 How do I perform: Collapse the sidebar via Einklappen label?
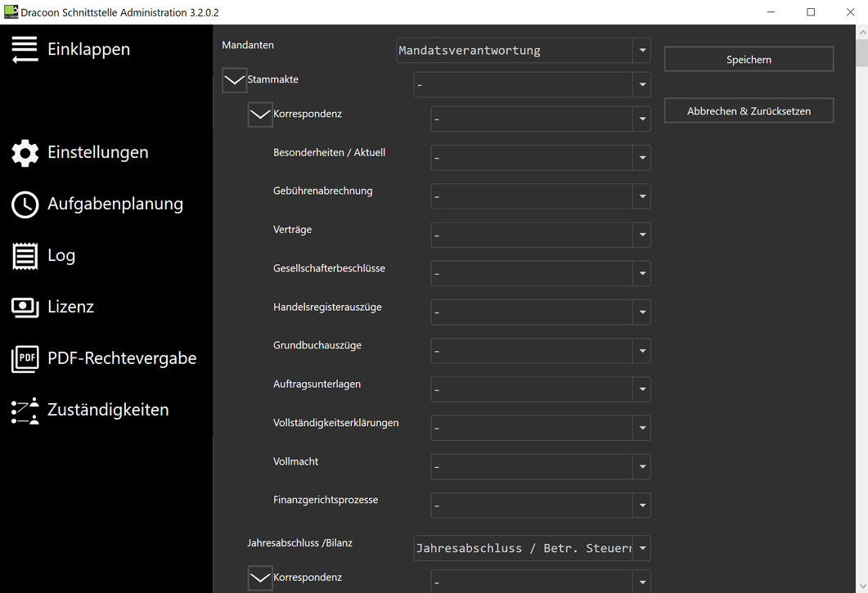(88, 49)
